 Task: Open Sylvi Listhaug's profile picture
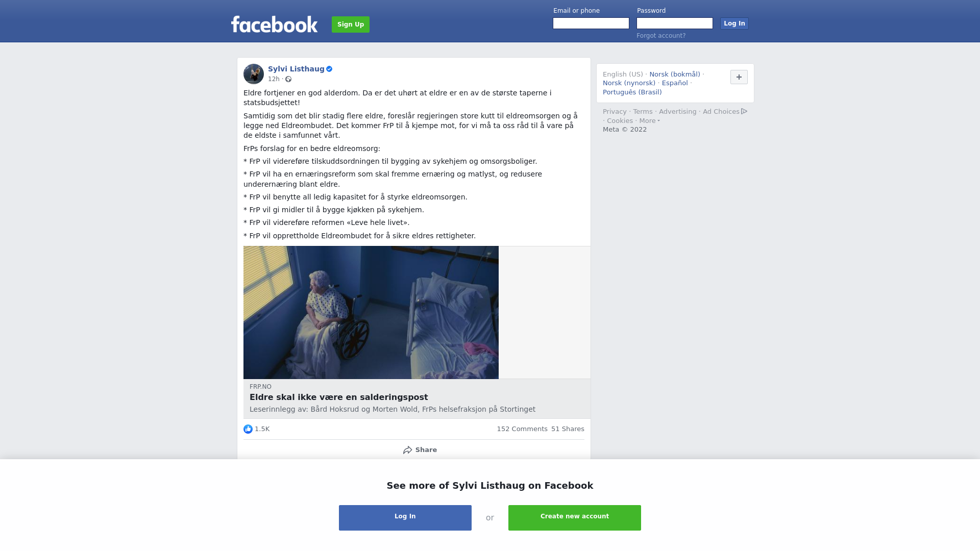[254, 74]
